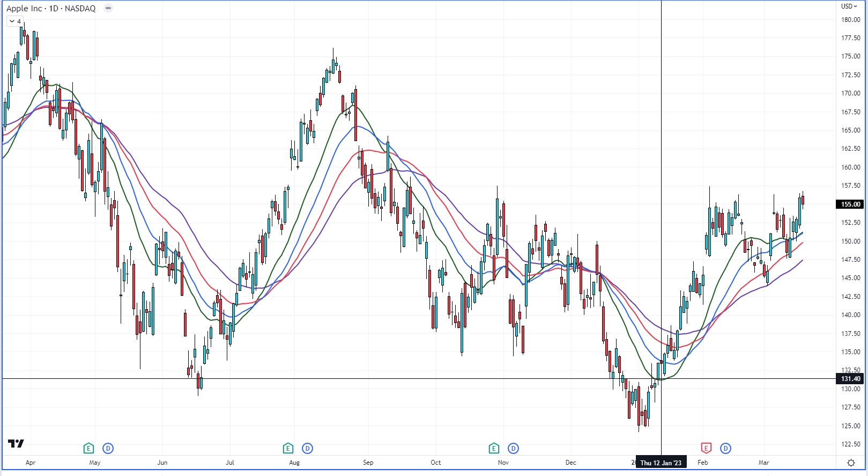868x476 pixels.
Task: Click the TradingView logo
Action: pyautogui.click(x=16, y=443)
